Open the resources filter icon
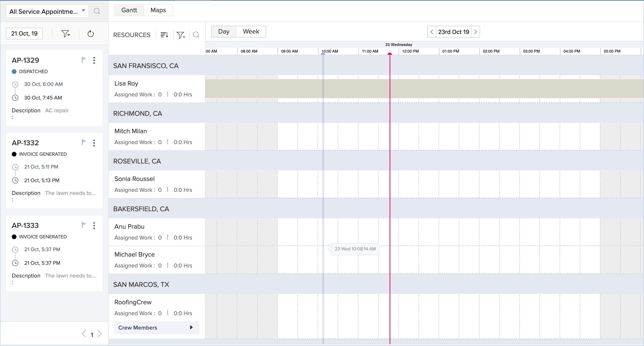This screenshot has height=346, width=644. [180, 35]
